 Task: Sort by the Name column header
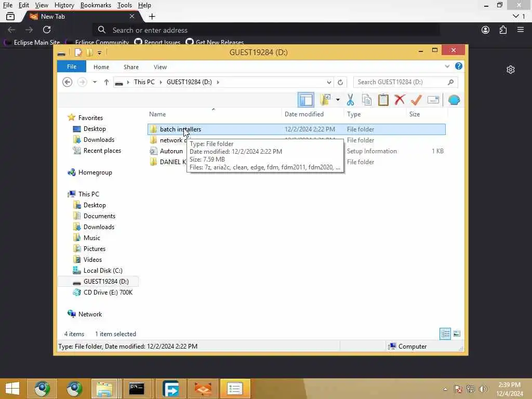pyautogui.click(x=214, y=114)
